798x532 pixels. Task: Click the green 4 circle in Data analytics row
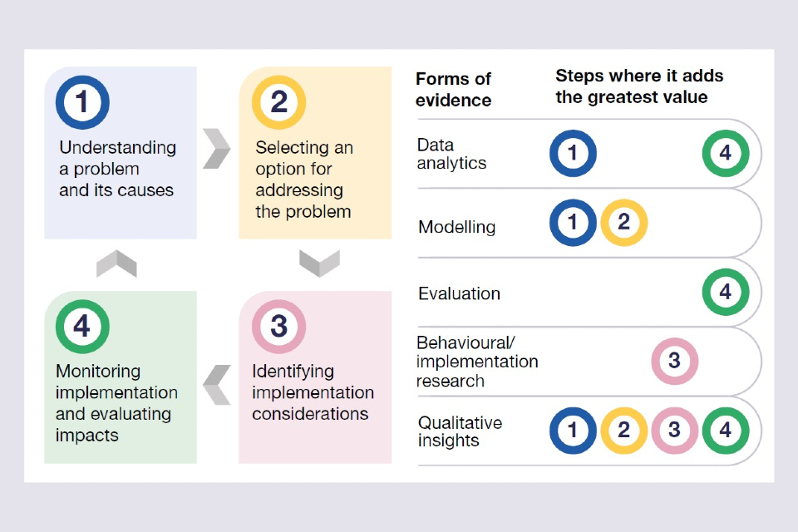click(726, 154)
